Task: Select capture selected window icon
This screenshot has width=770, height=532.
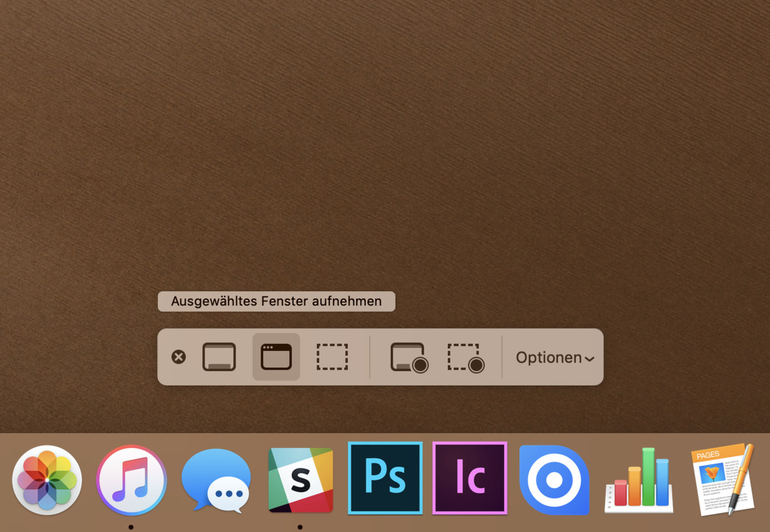Action: click(x=276, y=357)
